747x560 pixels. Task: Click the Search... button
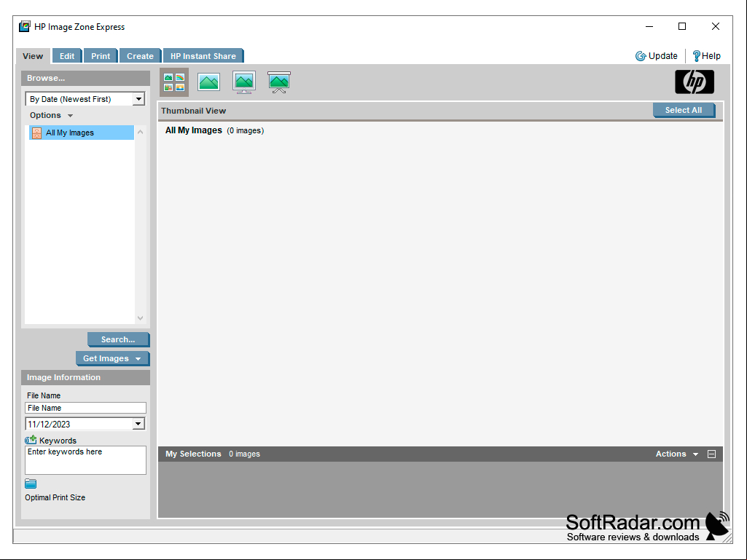tap(118, 339)
